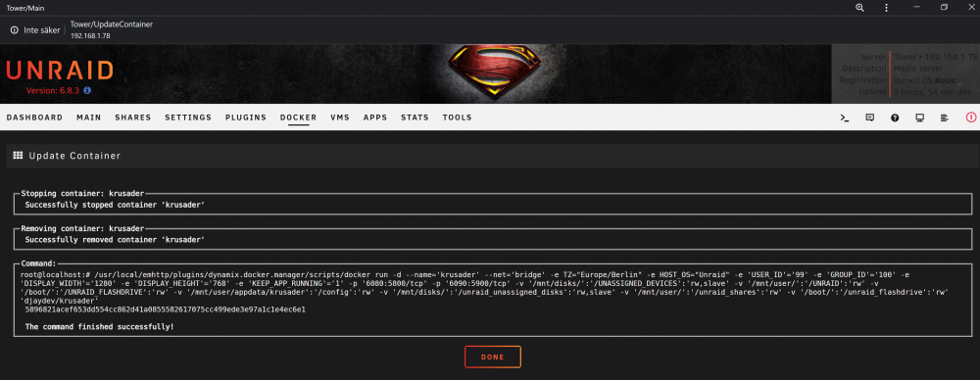The image size is (980, 380).
Task: Click the 'Command:' section label
Action: (39, 263)
